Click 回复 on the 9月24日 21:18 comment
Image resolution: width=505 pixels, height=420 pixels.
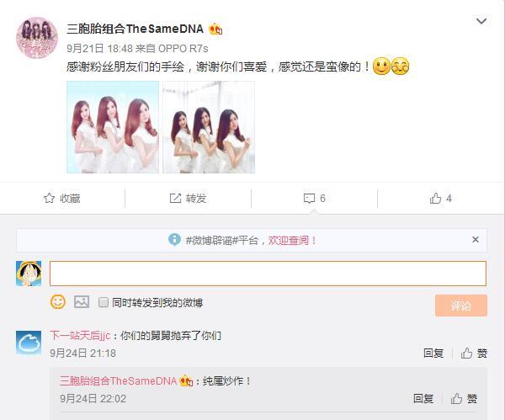click(x=433, y=354)
